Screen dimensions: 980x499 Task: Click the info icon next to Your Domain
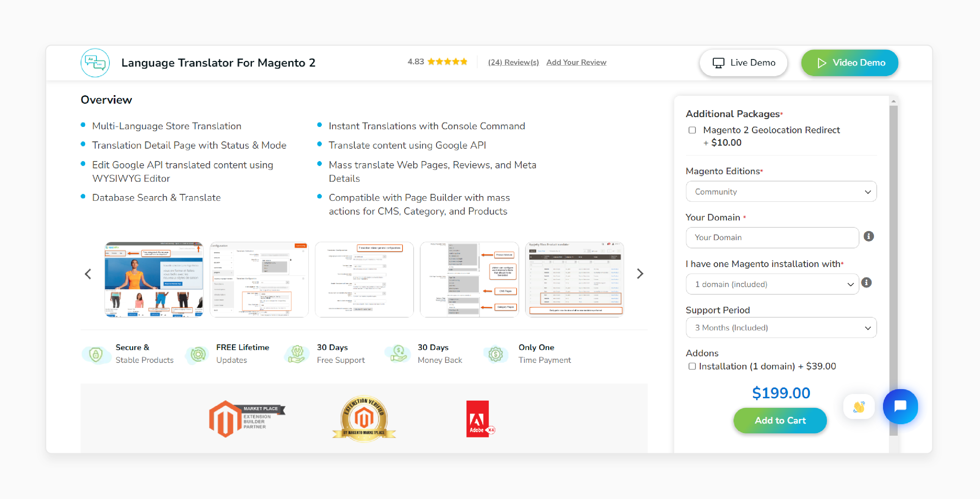869,236
